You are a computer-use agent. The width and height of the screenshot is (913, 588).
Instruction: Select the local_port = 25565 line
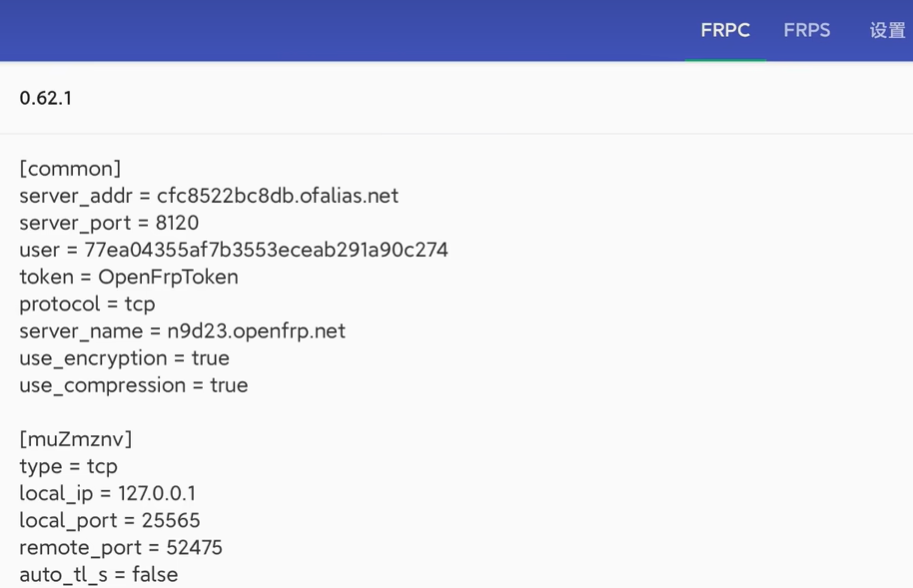(110, 520)
